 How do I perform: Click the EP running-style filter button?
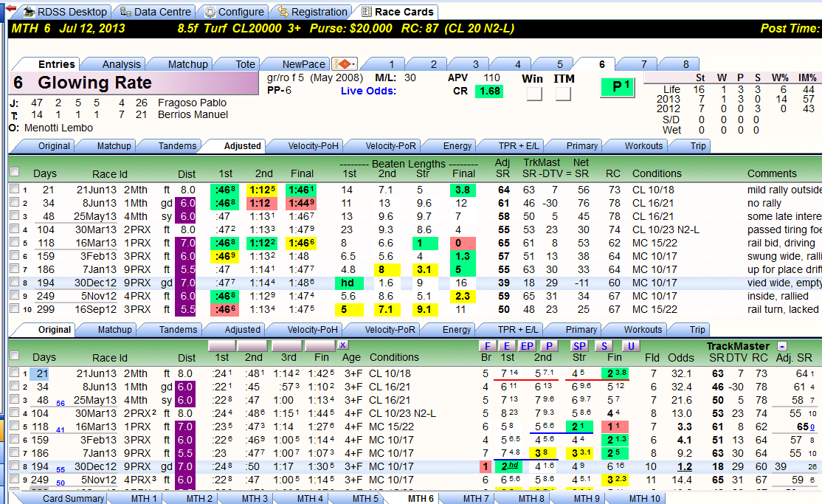coord(527,345)
